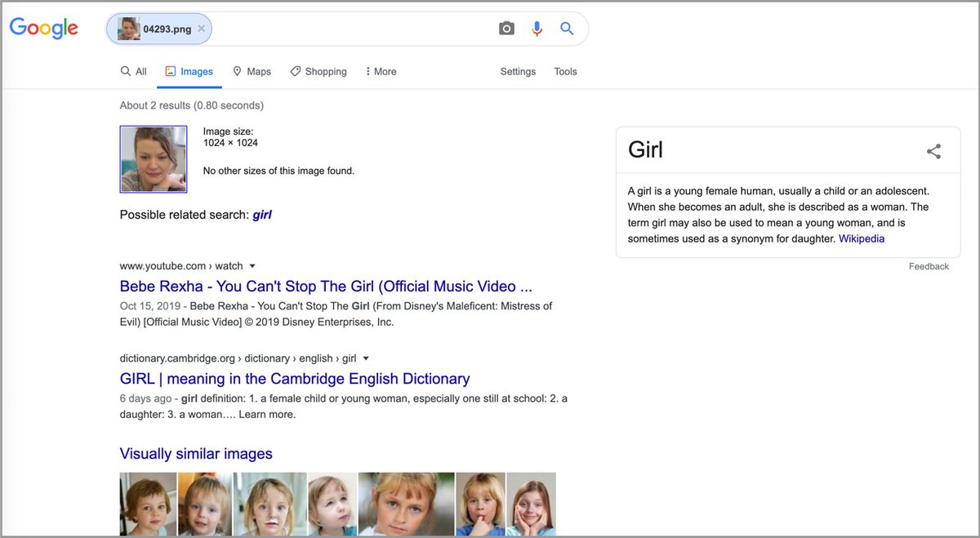This screenshot has height=538, width=980.
Task: Click the youtube.com › watch breadcrumb
Action: 181,266
